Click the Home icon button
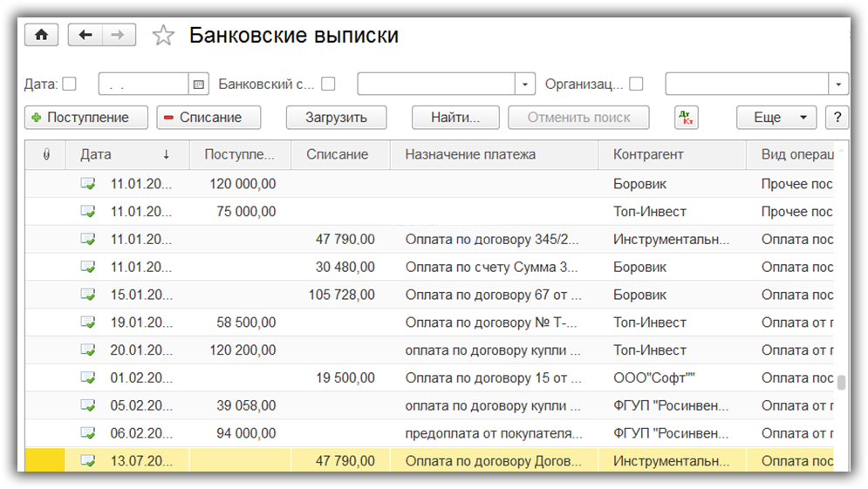This screenshot has height=489, width=868. point(41,35)
